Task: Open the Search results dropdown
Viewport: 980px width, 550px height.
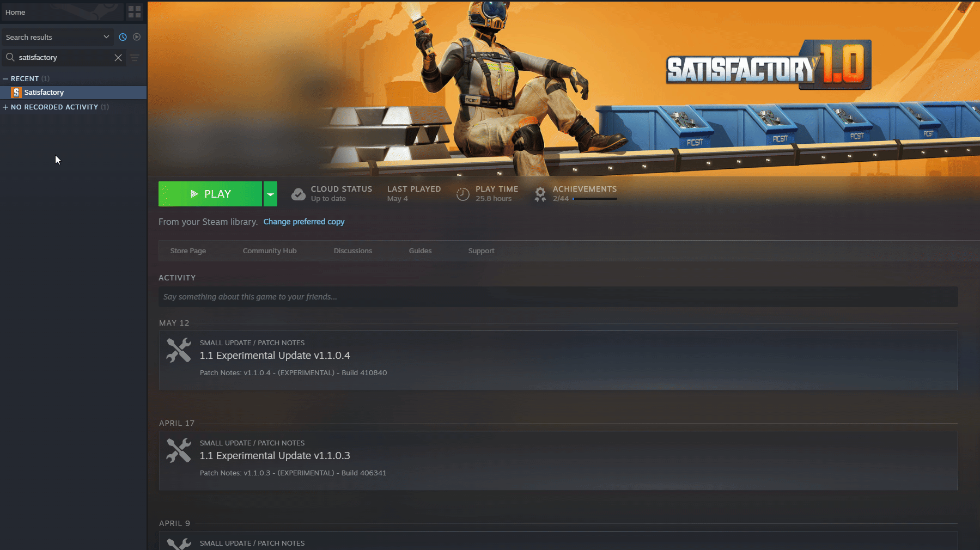Action: click(x=57, y=37)
